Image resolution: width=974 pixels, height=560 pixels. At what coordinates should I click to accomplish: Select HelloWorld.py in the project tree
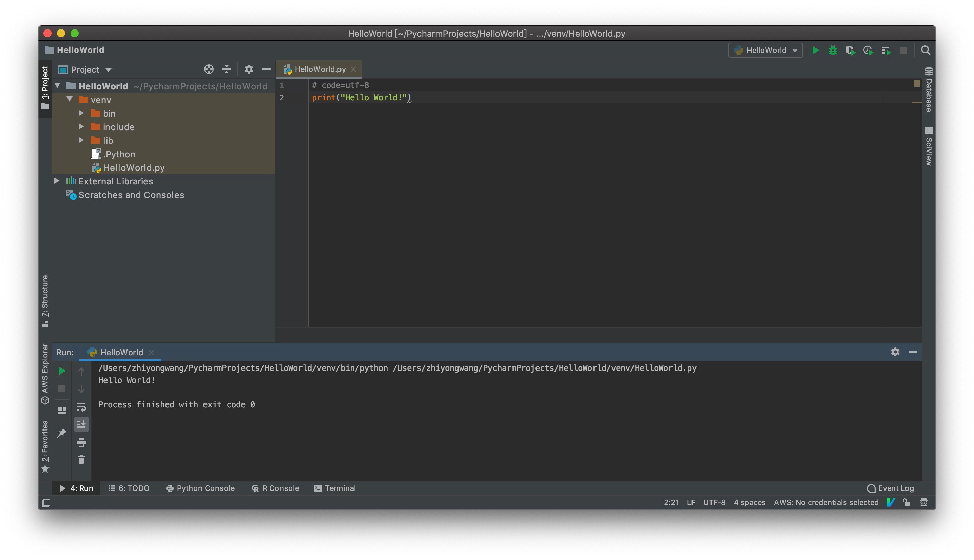coord(134,168)
